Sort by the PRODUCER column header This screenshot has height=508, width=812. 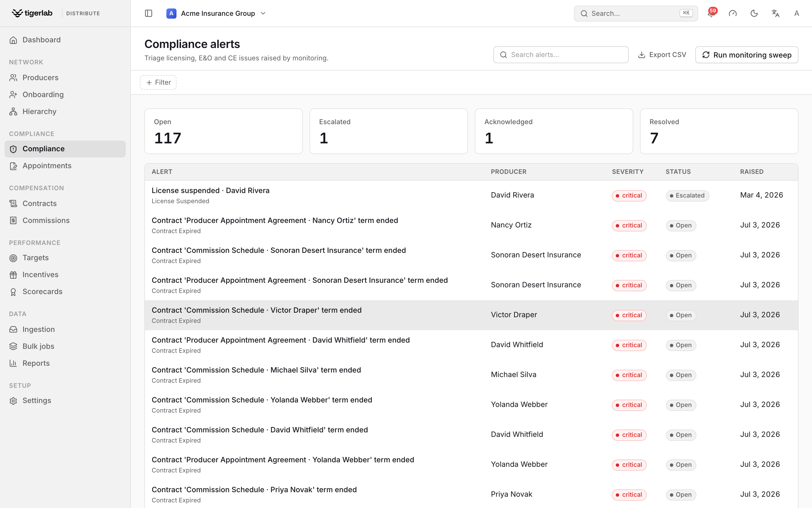tap(509, 172)
